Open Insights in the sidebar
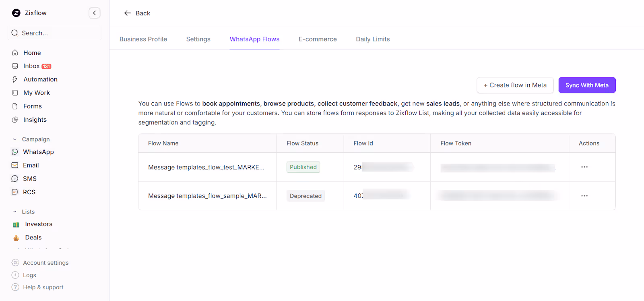The width and height of the screenshot is (644, 301). pos(35,120)
